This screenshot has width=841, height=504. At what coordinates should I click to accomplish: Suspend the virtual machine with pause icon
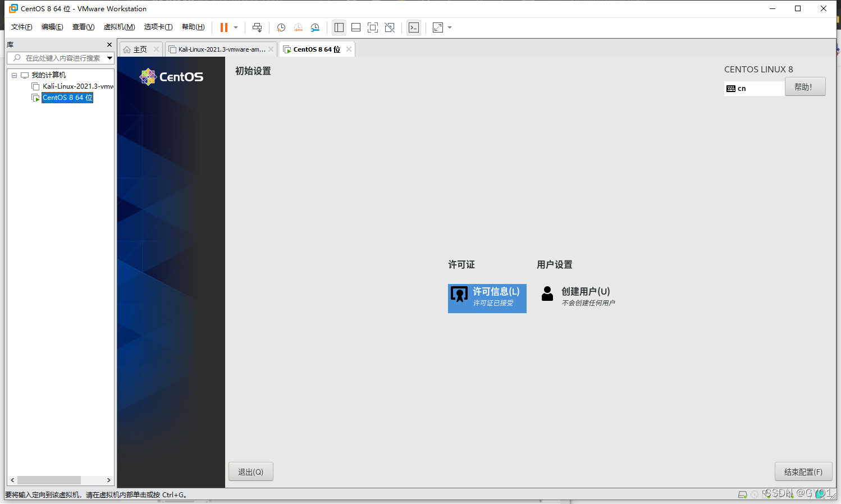pos(223,27)
